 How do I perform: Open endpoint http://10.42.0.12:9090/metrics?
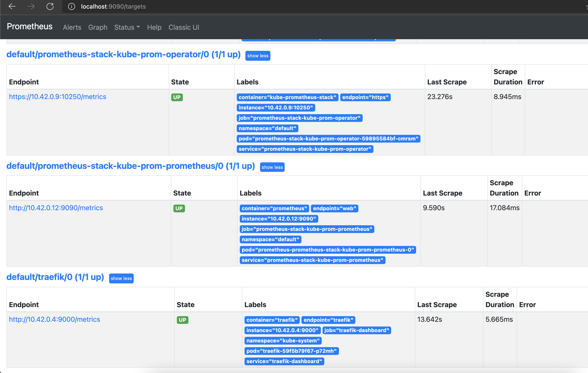pos(56,208)
